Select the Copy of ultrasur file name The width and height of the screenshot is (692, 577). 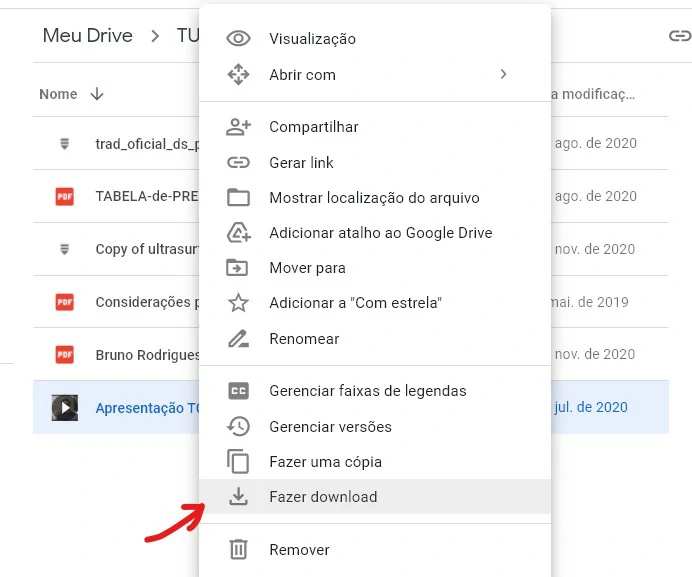[147, 249]
